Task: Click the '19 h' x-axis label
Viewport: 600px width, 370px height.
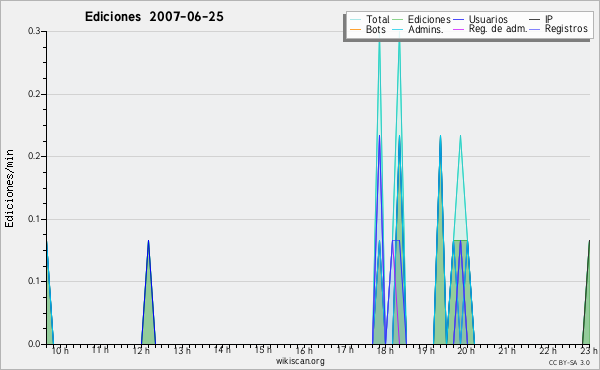Action: pyautogui.click(x=426, y=351)
